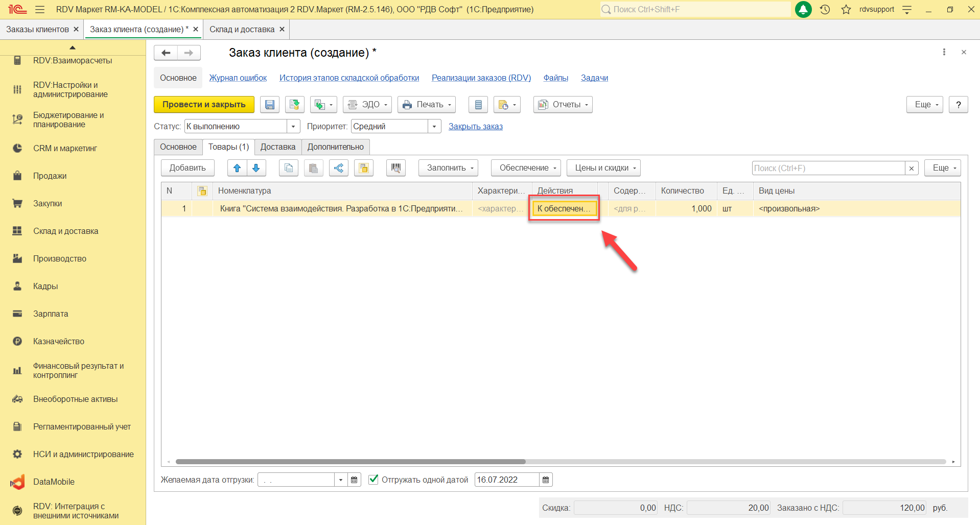
Task: Toggle 'Отгружать одной датой' checkbox
Action: 374,480
